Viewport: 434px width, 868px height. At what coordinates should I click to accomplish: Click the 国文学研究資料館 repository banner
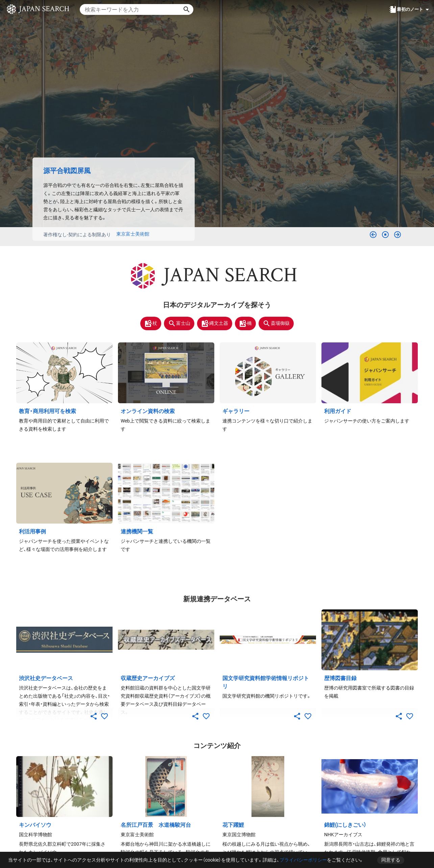pos(268,640)
